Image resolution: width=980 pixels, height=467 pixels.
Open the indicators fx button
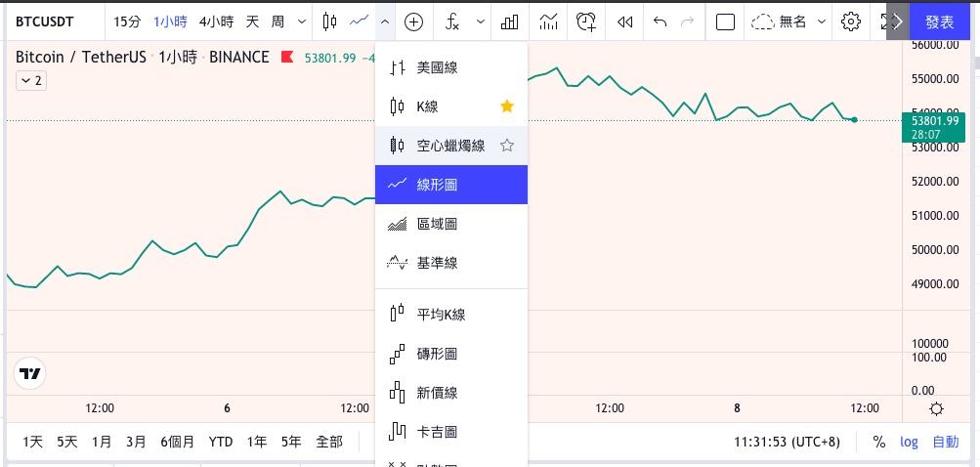tap(451, 21)
